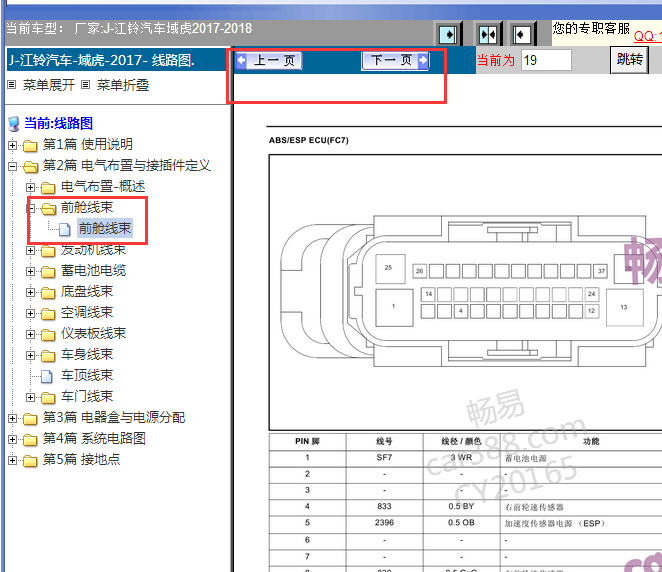Click the QQ customer service link
The width and height of the screenshot is (662, 572).
coord(648,36)
